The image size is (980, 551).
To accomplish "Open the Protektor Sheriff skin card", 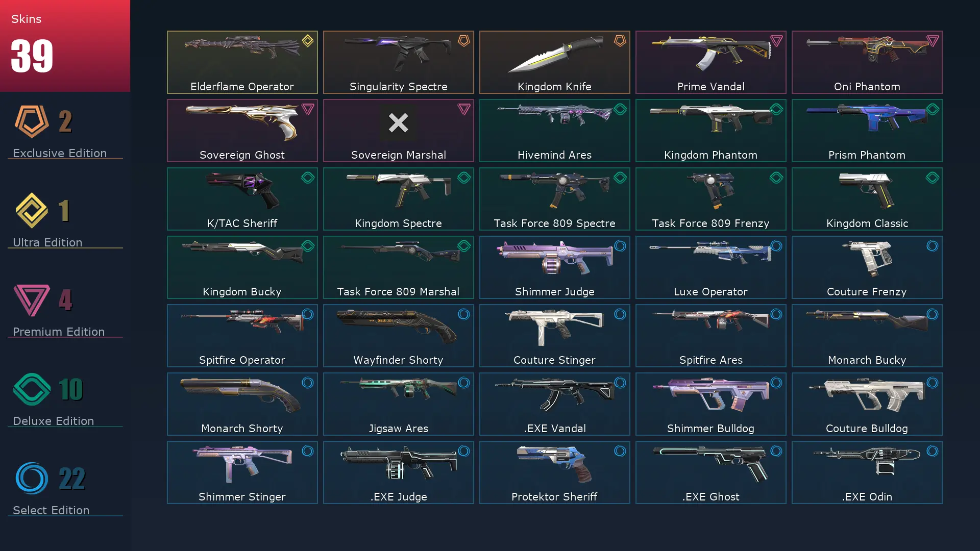I will click(x=555, y=472).
